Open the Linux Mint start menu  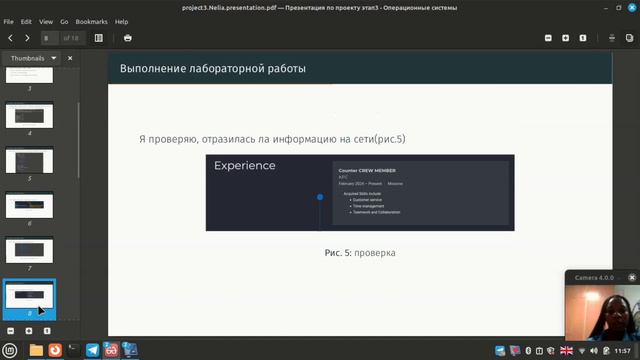[x=9, y=350]
